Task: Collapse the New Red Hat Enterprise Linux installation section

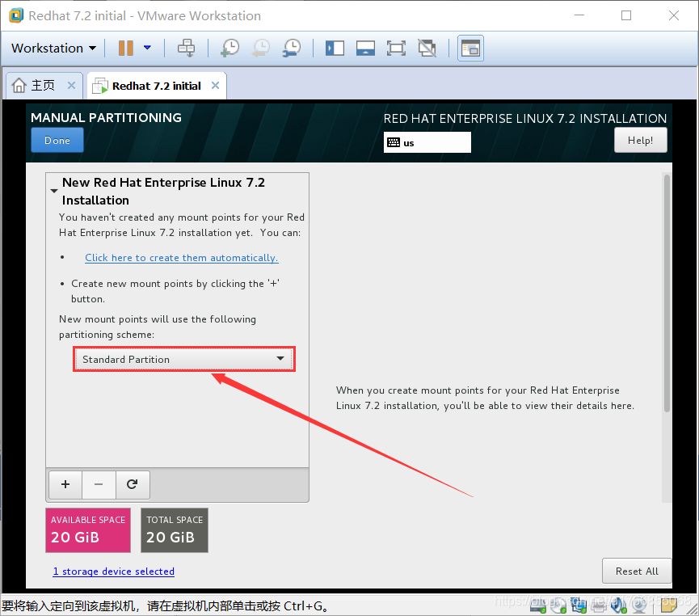Action: pyautogui.click(x=54, y=191)
